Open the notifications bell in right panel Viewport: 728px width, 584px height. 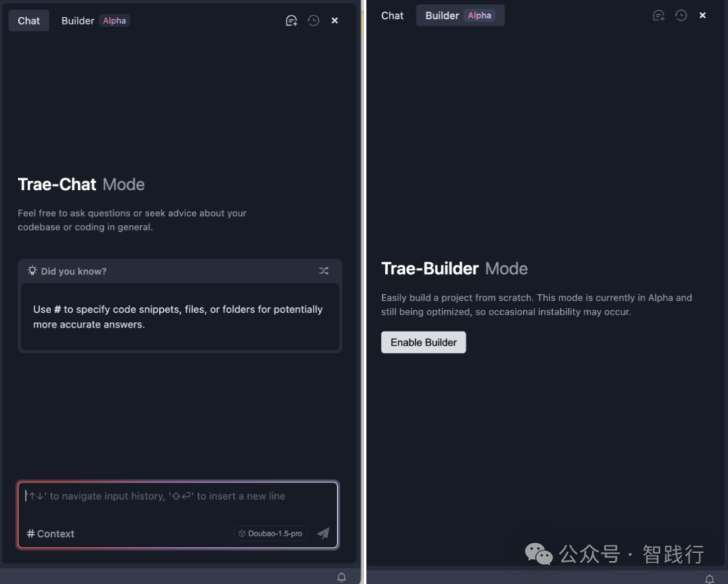pyautogui.click(x=709, y=579)
